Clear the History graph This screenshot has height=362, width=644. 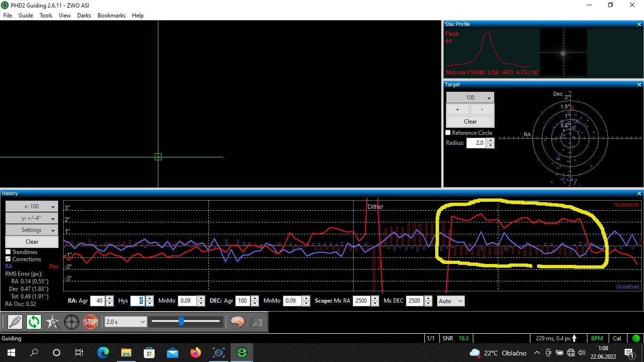(x=32, y=242)
